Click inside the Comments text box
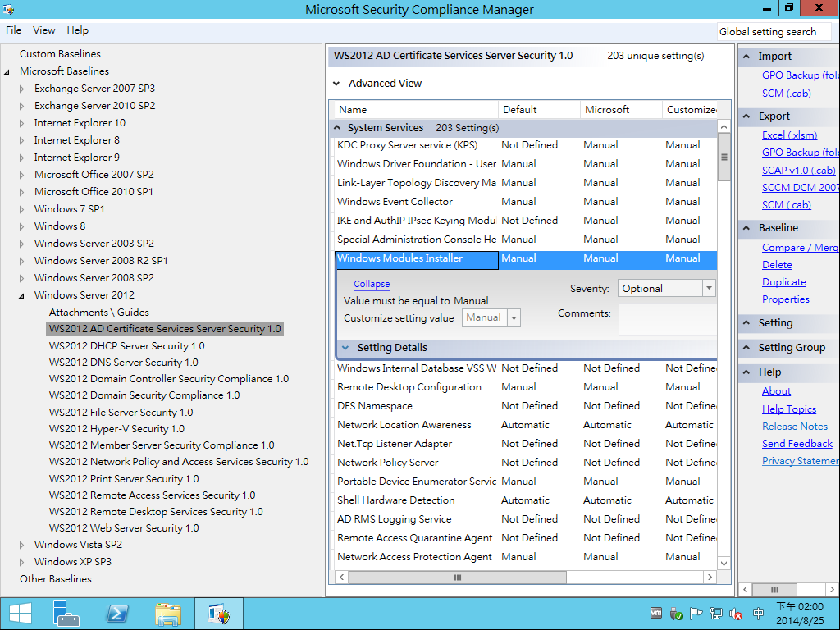The height and width of the screenshot is (630, 840). click(668, 319)
